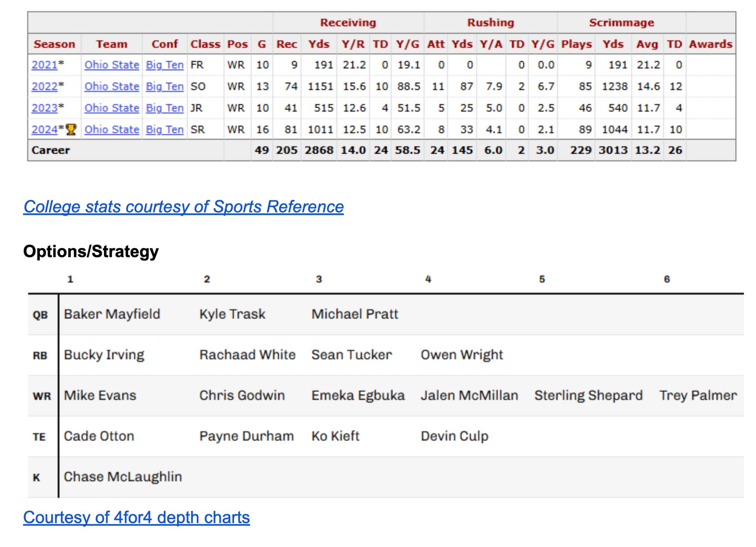Select Baker Mayfield in QB row
This screenshot has width=756, height=547.
click(112, 314)
